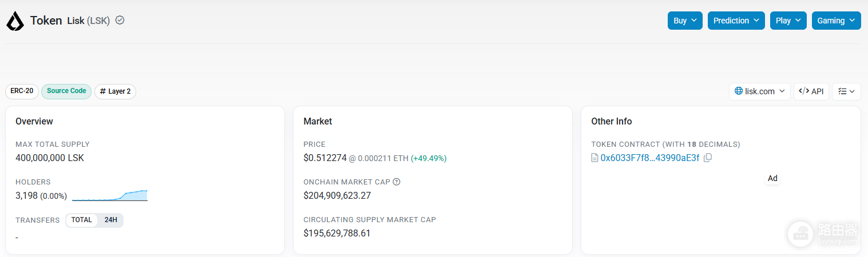The image size is (868, 257).
Task: Click the onchain market cap help icon
Action: pos(397,182)
